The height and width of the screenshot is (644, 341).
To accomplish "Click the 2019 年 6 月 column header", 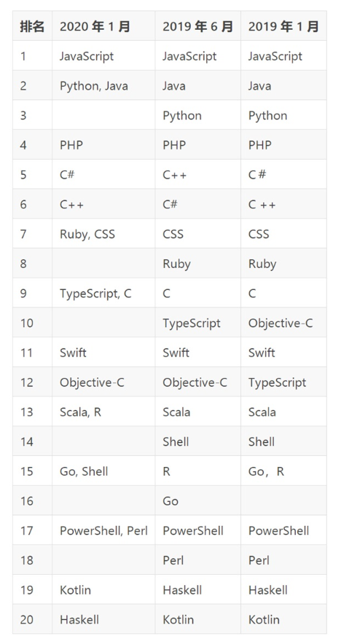I will [x=197, y=26].
